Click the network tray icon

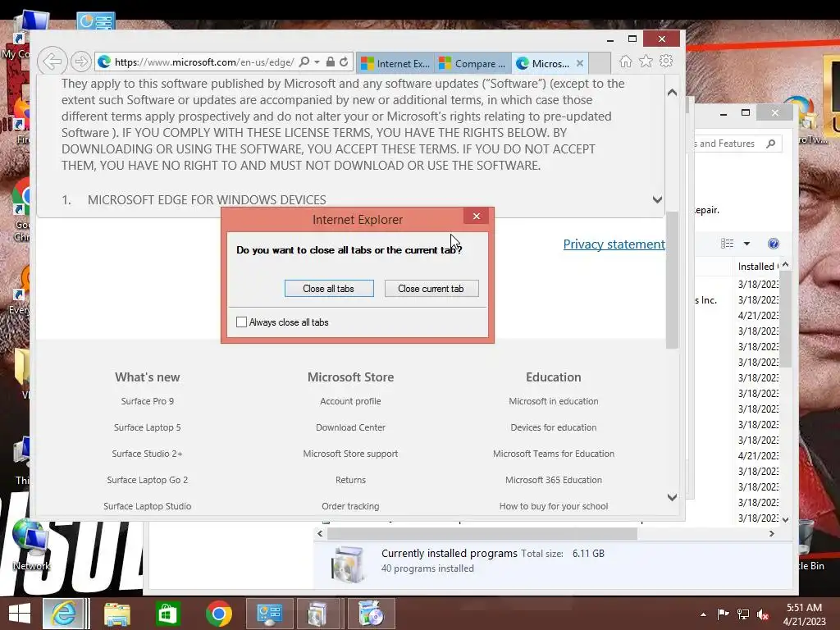pos(743,614)
